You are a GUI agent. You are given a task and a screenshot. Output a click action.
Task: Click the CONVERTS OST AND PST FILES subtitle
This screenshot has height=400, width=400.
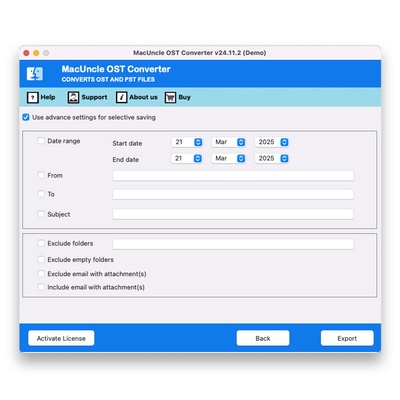(x=108, y=80)
